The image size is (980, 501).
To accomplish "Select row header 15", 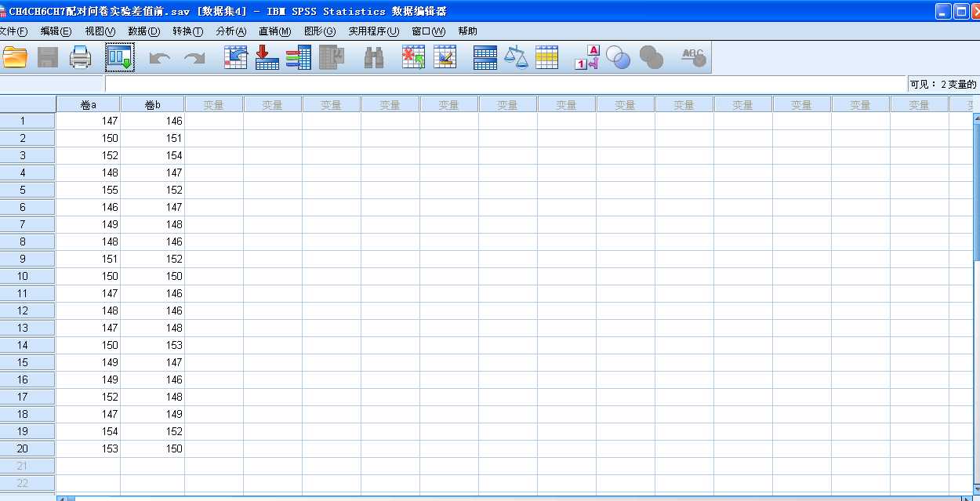I will 27,362.
